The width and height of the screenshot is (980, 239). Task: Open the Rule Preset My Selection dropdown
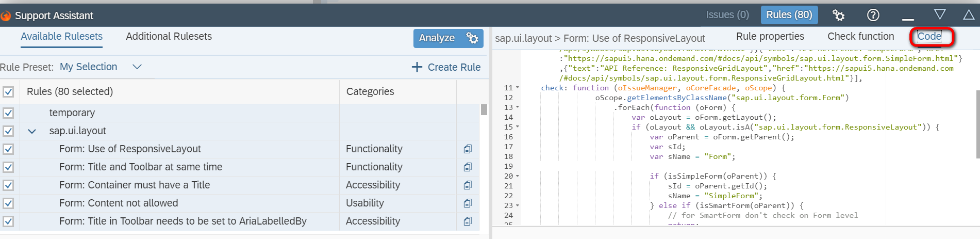coord(137,67)
